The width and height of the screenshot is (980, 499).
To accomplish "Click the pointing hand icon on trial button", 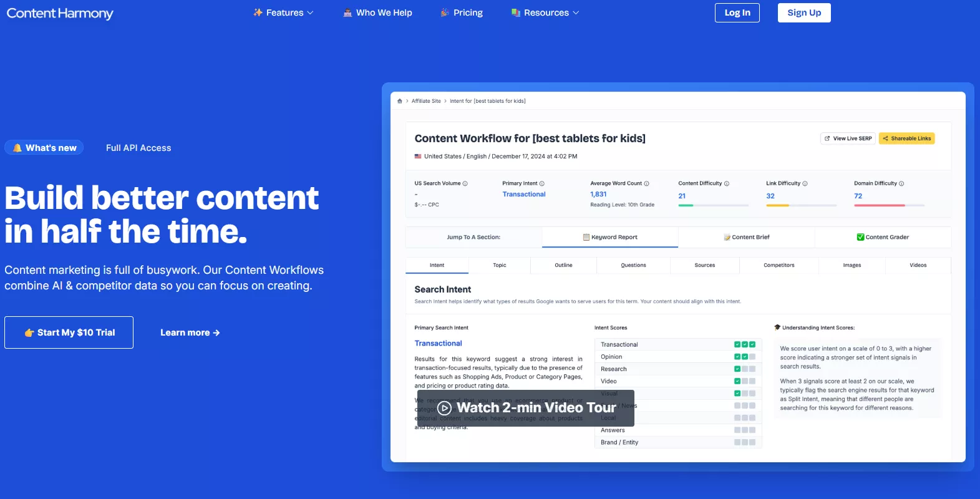I will tap(29, 332).
